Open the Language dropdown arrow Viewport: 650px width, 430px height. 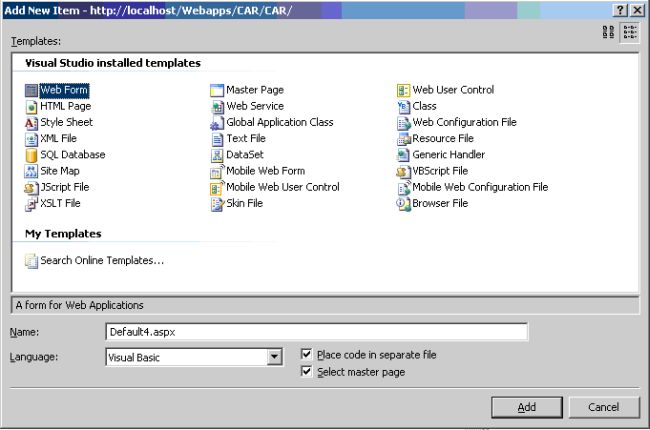click(x=274, y=357)
